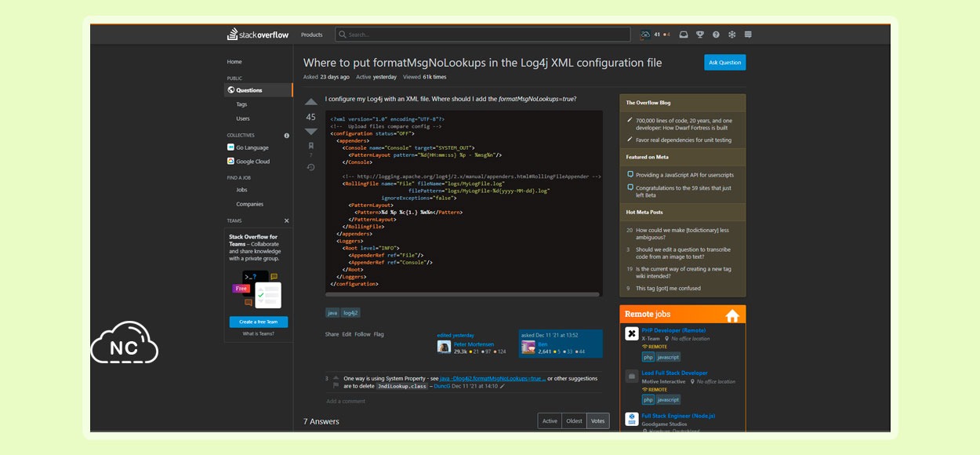Open Users in left sidebar

tap(243, 118)
